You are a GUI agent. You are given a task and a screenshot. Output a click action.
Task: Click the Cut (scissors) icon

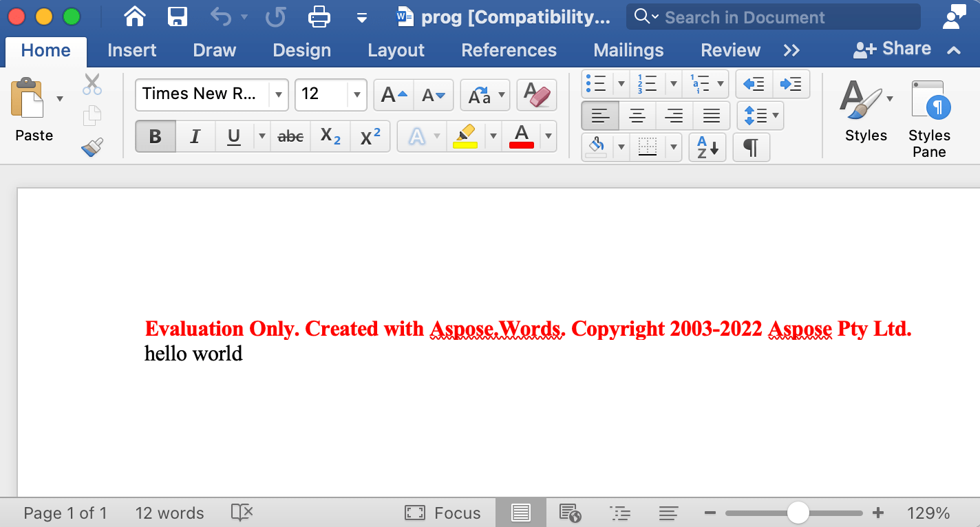click(92, 84)
